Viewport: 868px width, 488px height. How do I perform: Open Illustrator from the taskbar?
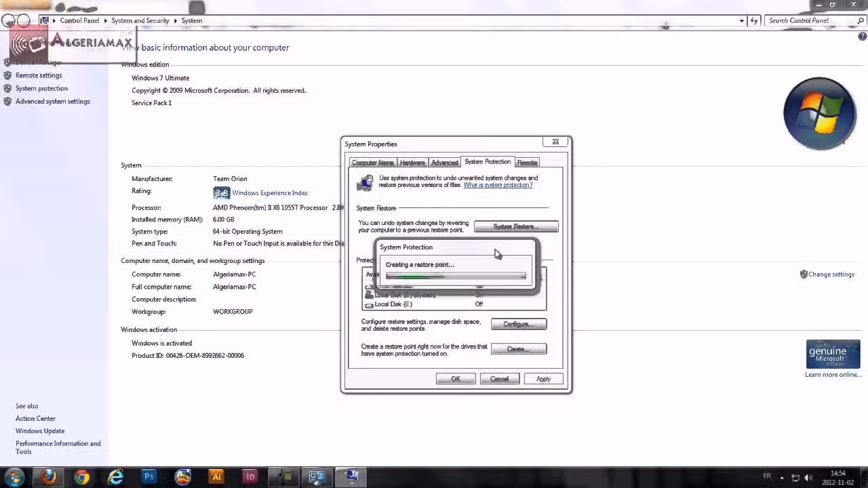tap(216, 476)
